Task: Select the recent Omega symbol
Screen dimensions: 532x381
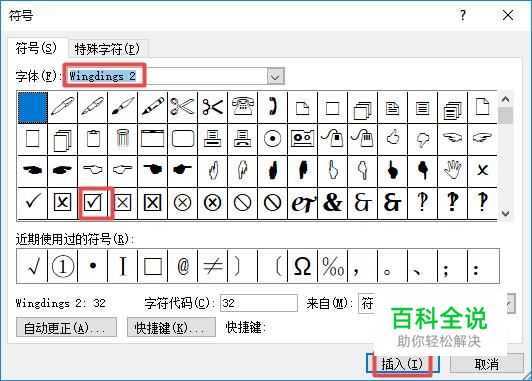Action: (x=302, y=266)
